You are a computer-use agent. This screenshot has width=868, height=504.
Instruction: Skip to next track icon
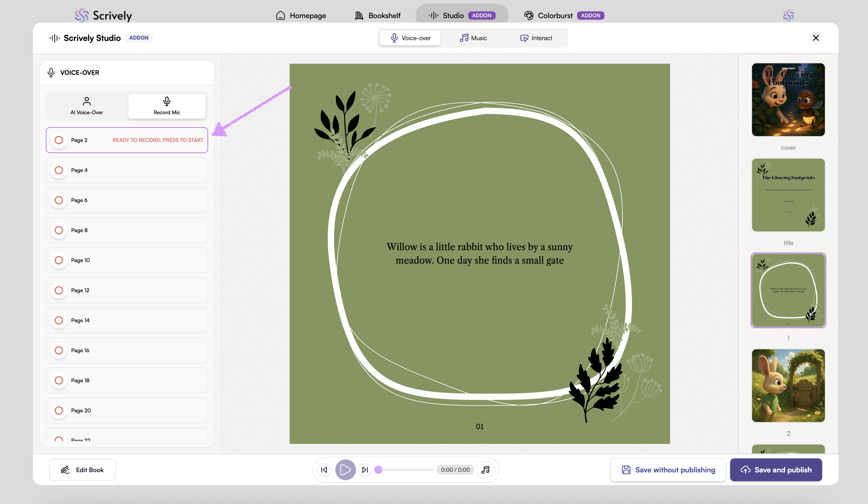click(365, 470)
